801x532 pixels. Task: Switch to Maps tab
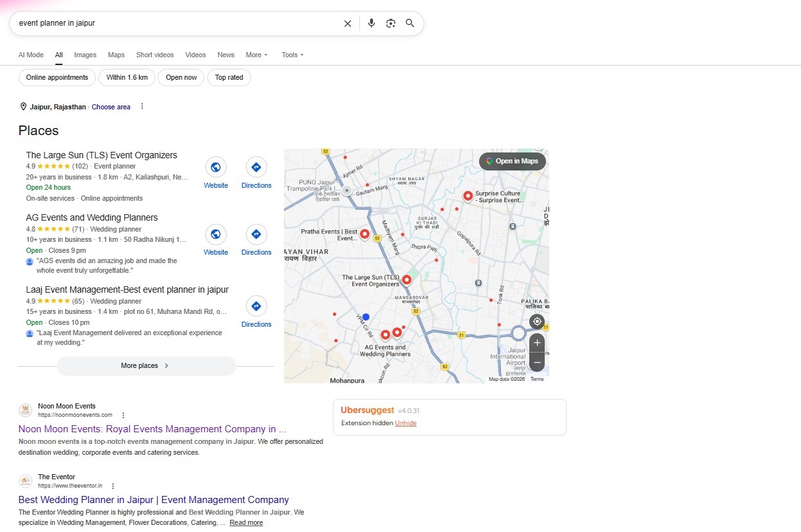[117, 55]
